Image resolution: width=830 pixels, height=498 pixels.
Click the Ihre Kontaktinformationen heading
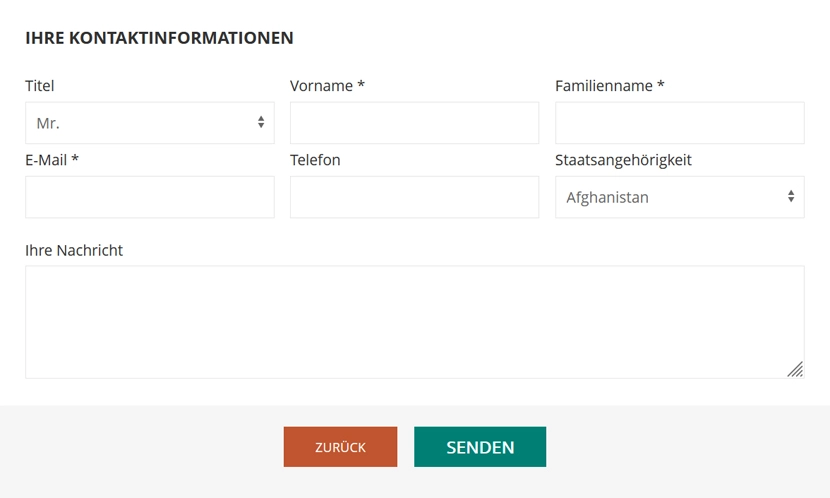(159, 38)
